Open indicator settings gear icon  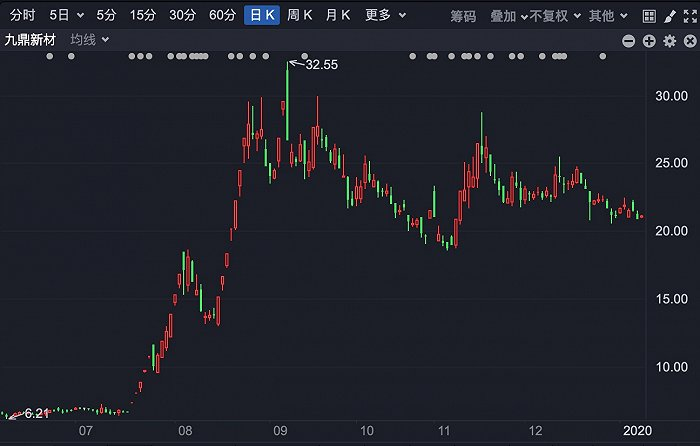(670, 41)
